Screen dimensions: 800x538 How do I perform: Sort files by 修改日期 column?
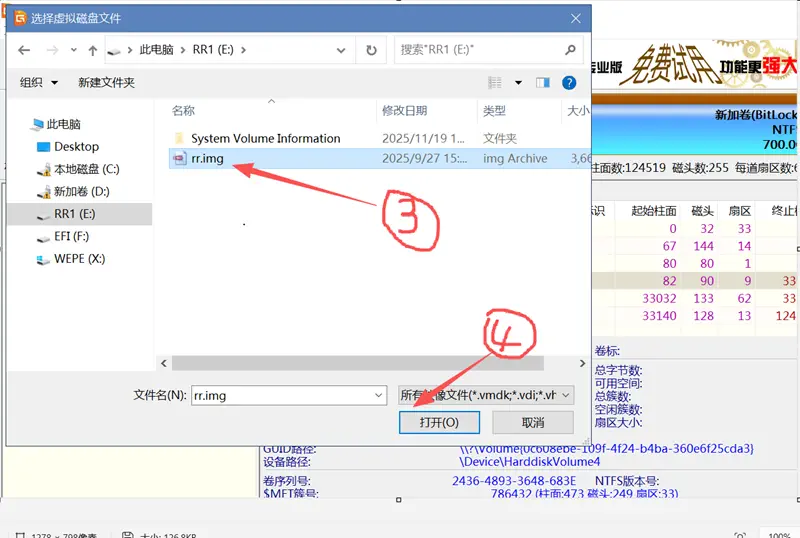pos(404,111)
